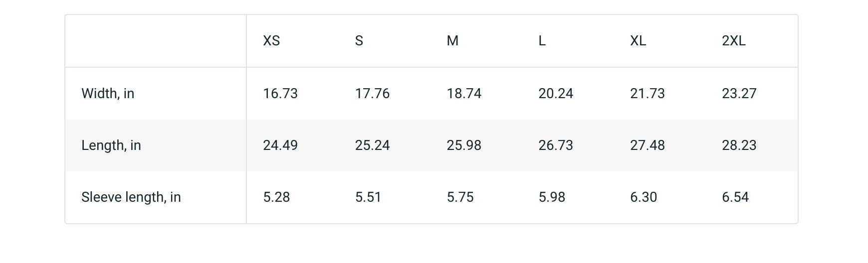Click the 2XL width value 23.27

click(x=739, y=94)
